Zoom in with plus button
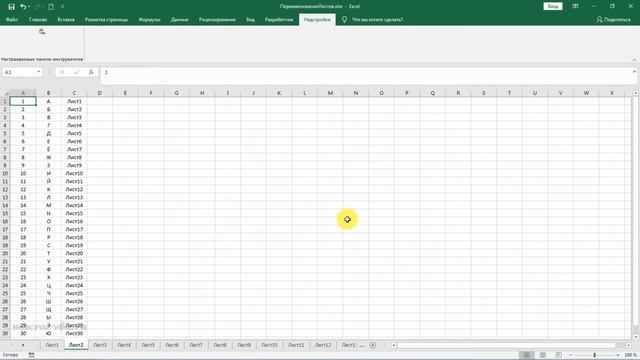This screenshot has width=640, height=360. pyautogui.click(x=618, y=355)
